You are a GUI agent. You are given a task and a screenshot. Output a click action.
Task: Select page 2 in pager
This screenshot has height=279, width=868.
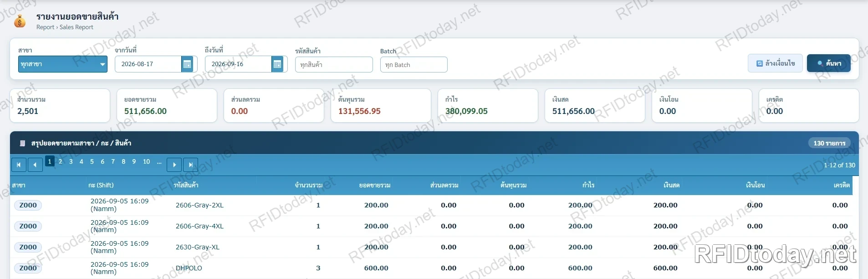tap(60, 161)
